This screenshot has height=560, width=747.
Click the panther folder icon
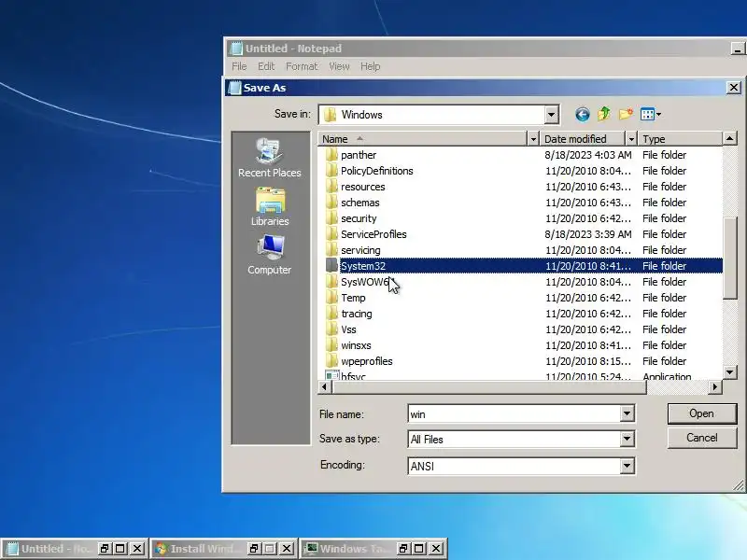pyautogui.click(x=331, y=155)
